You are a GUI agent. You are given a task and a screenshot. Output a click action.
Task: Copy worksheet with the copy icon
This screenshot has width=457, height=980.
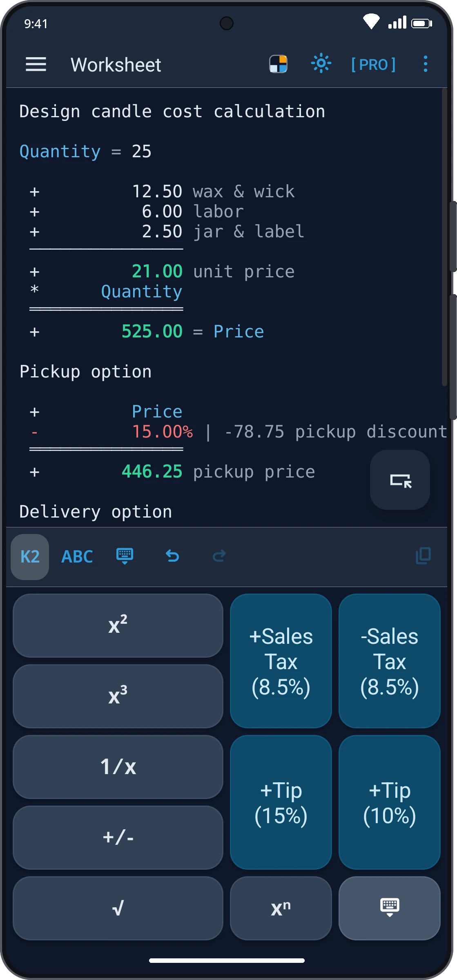pyautogui.click(x=423, y=556)
